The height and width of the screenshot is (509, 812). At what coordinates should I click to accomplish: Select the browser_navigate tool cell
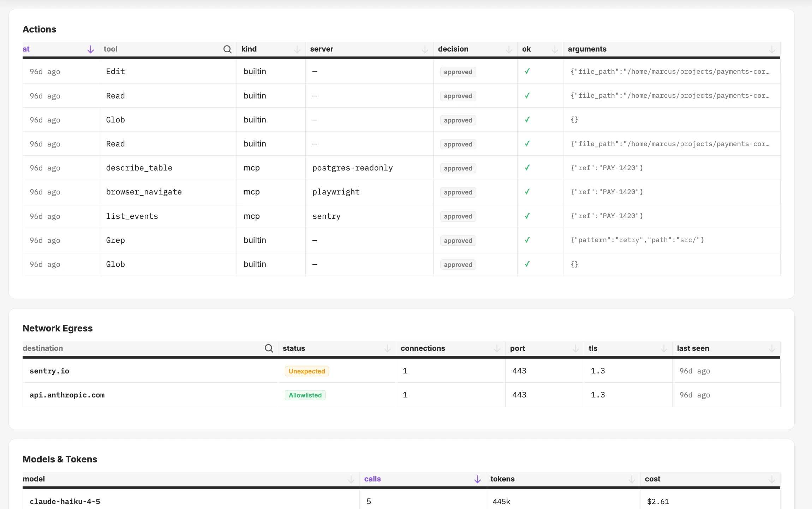tap(168, 192)
